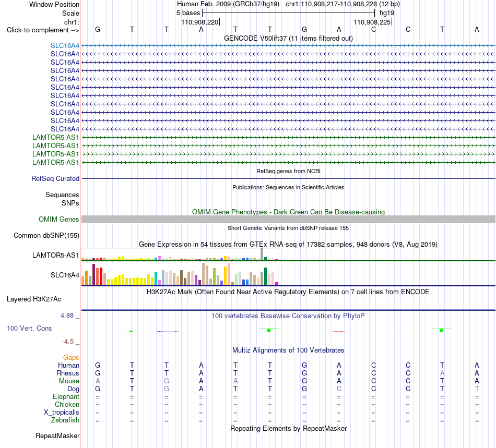Click the OMIM Gene Phenotypes green title
496x448 pixels.
tap(288, 212)
